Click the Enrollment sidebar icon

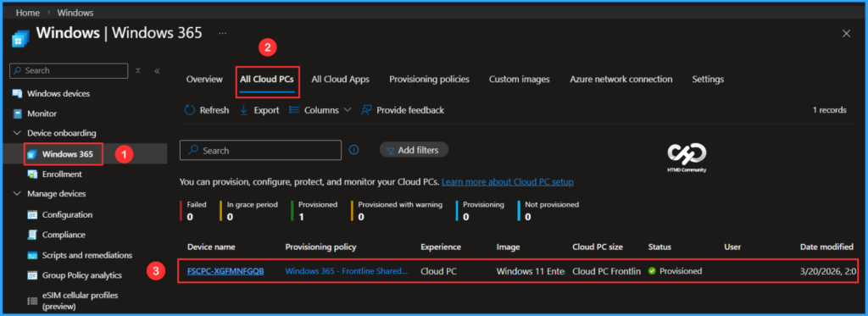coord(32,175)
